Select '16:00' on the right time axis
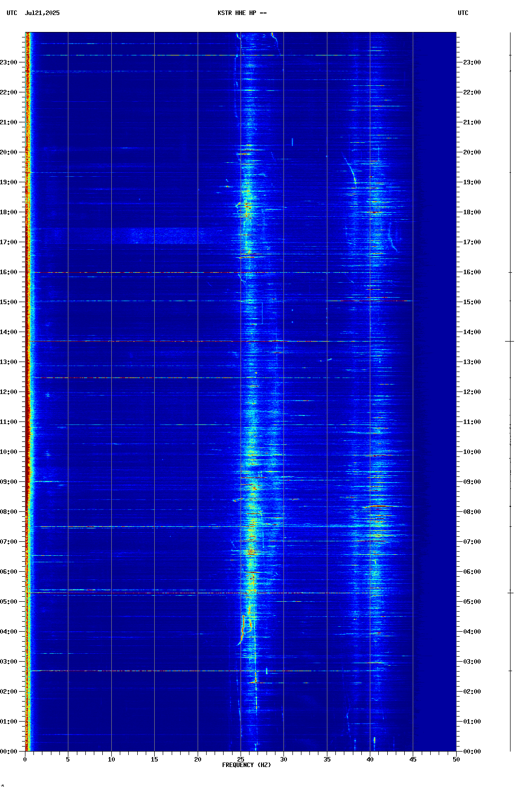 pos(472,272)
